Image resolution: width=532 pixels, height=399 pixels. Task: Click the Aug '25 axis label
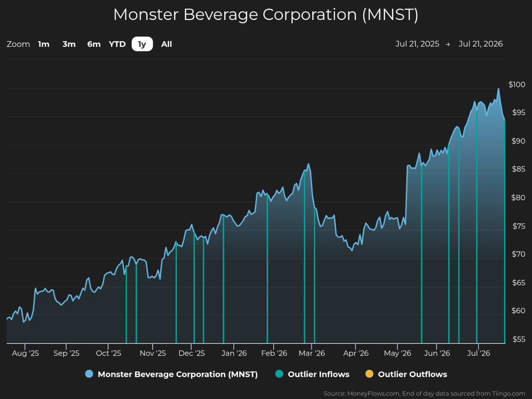tap(25, 353)
